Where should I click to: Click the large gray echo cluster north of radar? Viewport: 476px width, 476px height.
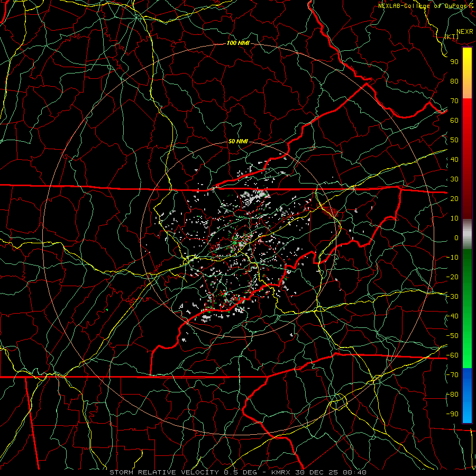[253, 197]
